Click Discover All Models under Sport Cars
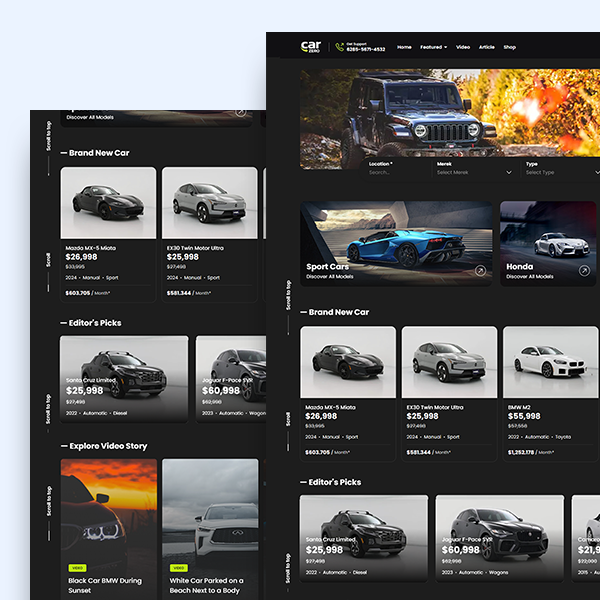Viewport: 600px width, 600px height. click(330, 277)
